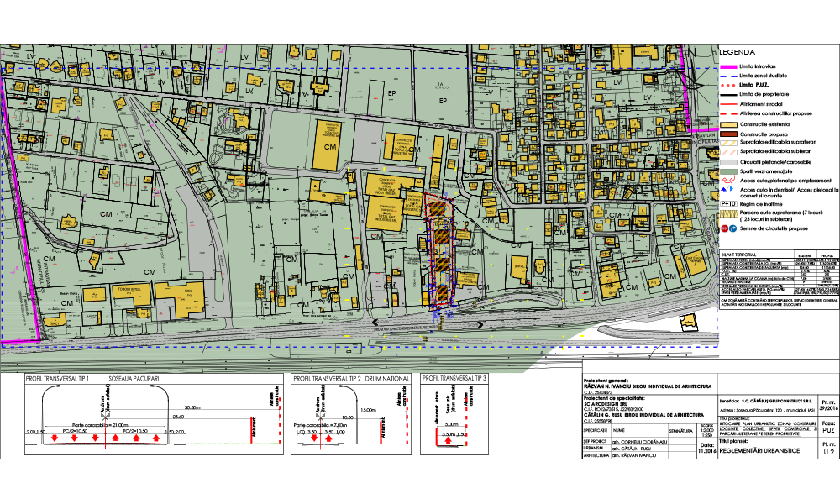The height and width of the screenshot is (504, 840).
Task: Click the Pr. nr. 39/2016 cell
Action: pos(829,404)
